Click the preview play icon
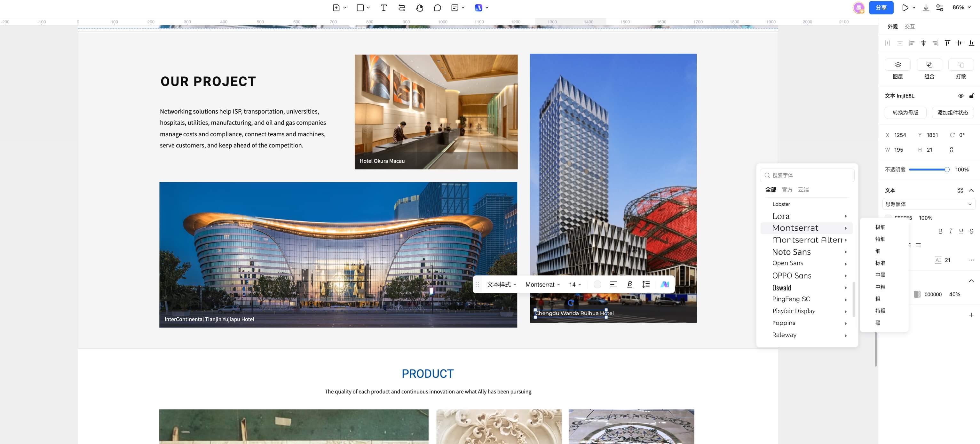980x444 pixels. click(905, 8)
